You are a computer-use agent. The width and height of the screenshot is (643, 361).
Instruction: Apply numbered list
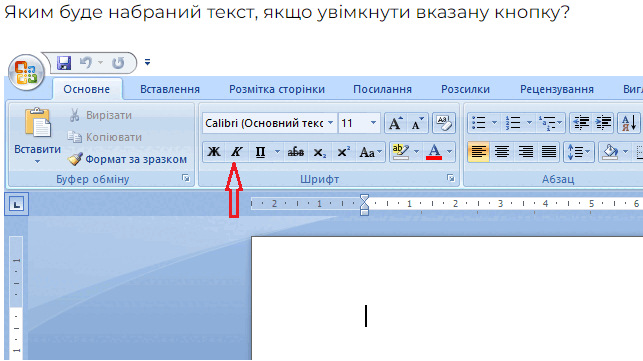click(x=513, y=123)
